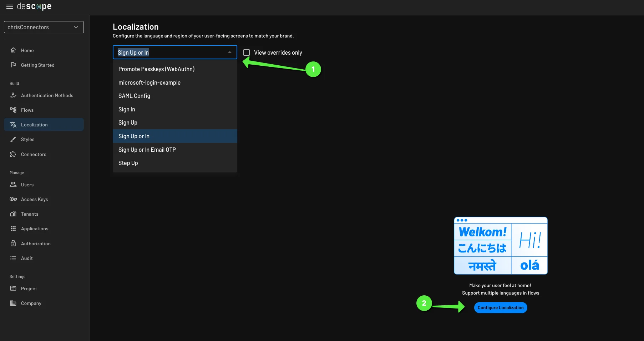This screenshot has width=644, height=341.
Task: Click the Authorization lock icon
Action: pyautogui.click(x=13, y=243)
